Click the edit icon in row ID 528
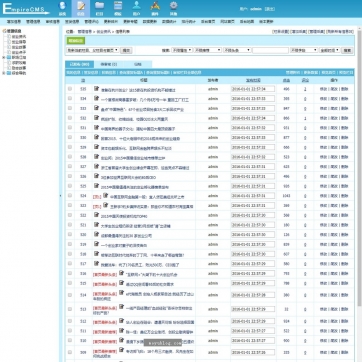This screenshot has width=362, height=362. click(96, 157)
